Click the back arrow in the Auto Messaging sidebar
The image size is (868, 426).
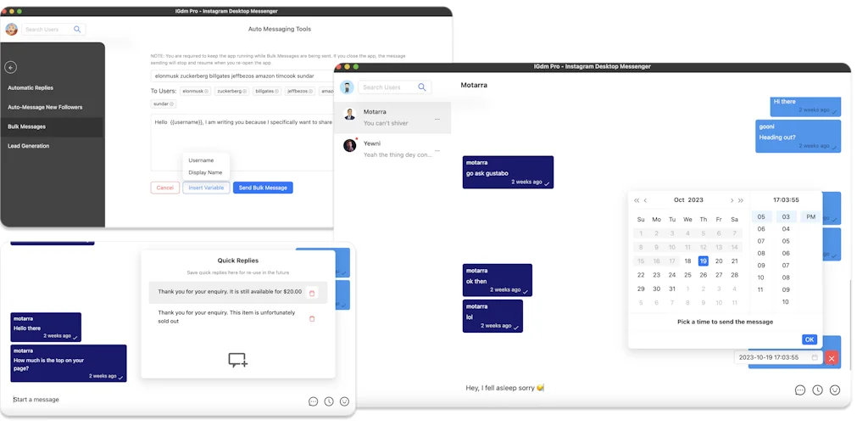(x=10, y=68)
